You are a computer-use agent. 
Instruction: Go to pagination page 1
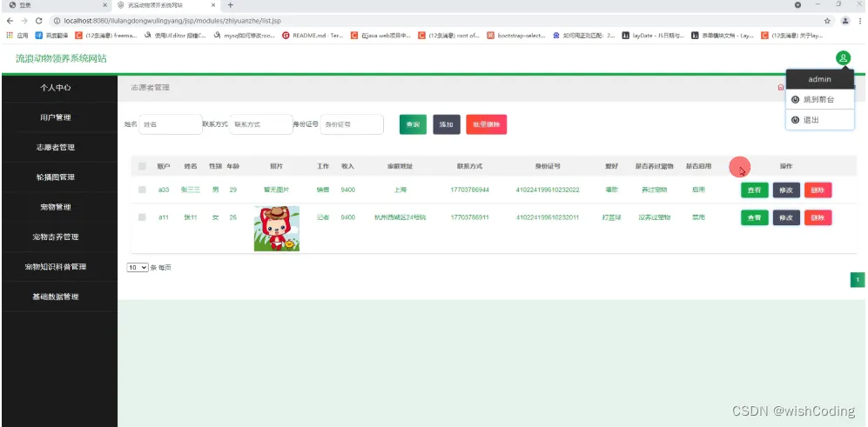(858, 280)
